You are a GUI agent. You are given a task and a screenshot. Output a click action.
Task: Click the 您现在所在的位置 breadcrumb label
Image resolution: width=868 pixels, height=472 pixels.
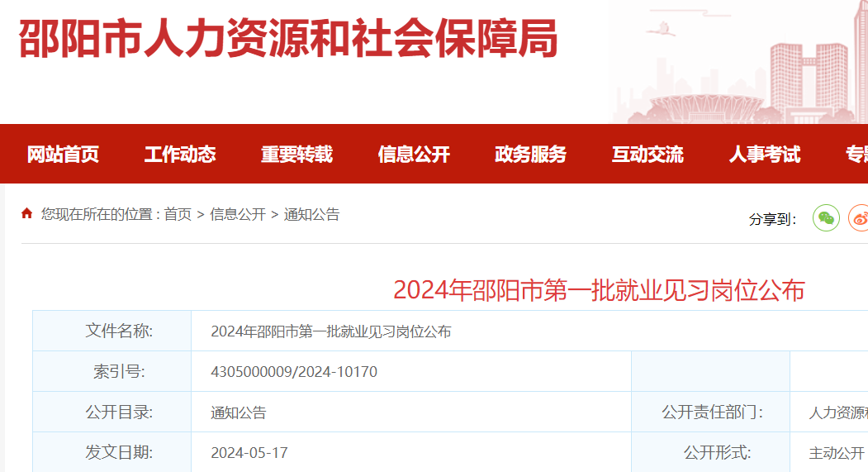100,214
